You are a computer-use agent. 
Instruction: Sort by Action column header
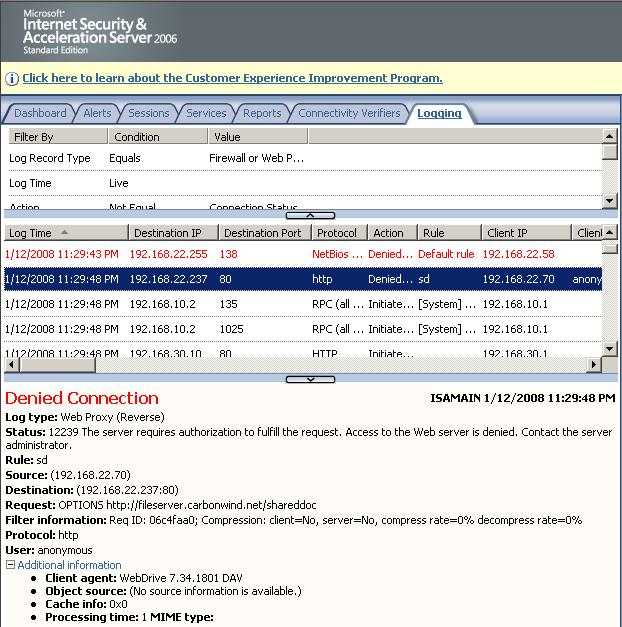click(392, 233)
